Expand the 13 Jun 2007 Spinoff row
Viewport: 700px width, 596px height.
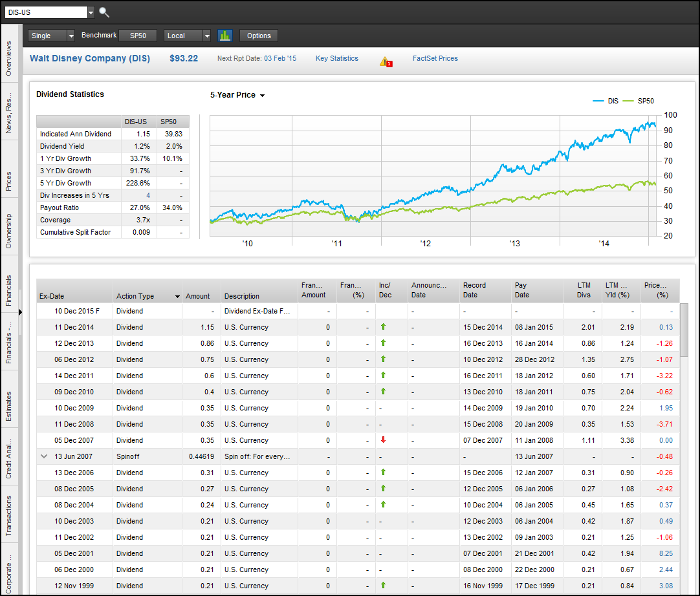point(43,456)
